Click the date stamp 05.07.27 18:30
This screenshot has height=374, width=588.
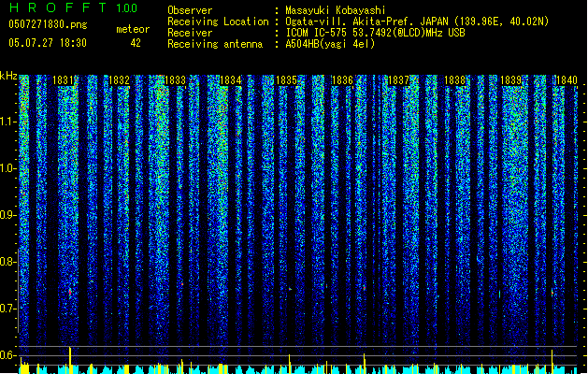click(x=48, y=43)
